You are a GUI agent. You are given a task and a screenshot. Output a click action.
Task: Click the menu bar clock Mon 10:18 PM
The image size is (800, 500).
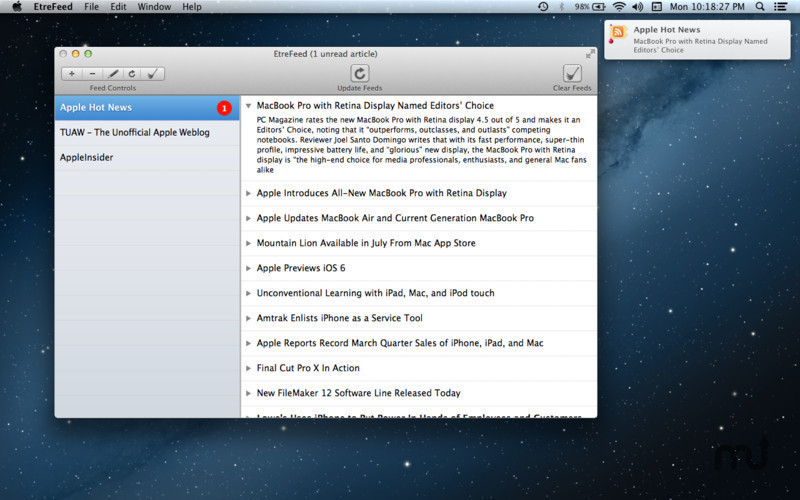click(x=707, y=7)
